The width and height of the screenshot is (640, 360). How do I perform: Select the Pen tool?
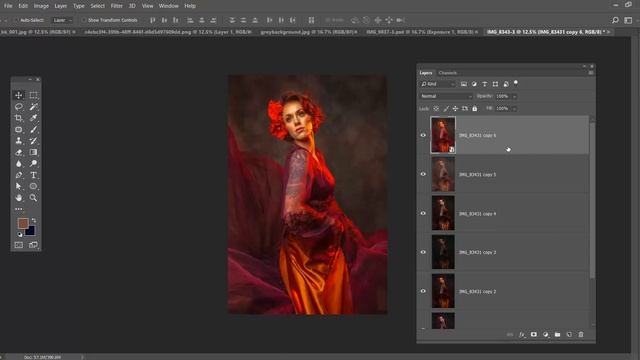[x=18, y=175]
